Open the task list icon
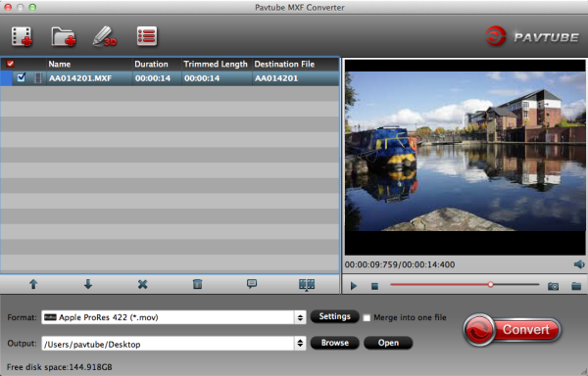This screenshot has width=588, height=376. click(147, 36)
